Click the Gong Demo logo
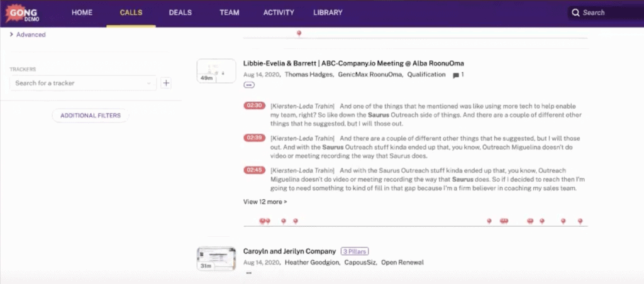Viewport: 644px width, 284px height. [x=23, y=13]
